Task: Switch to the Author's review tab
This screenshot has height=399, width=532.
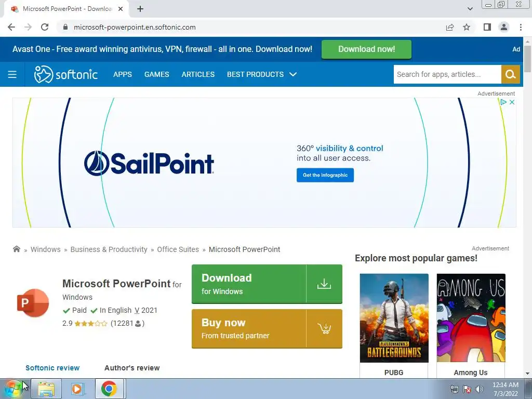Action: (132, 368)
